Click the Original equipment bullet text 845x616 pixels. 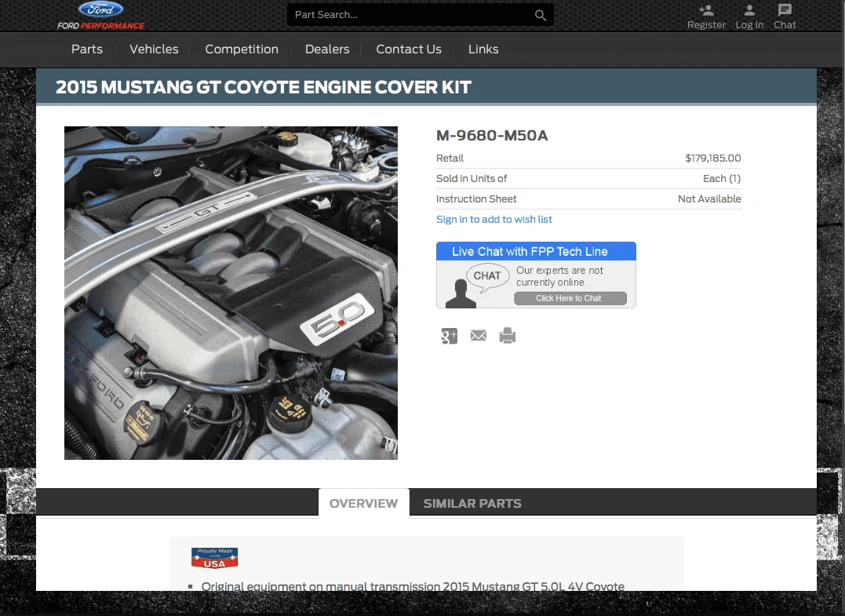pos(413,586)
